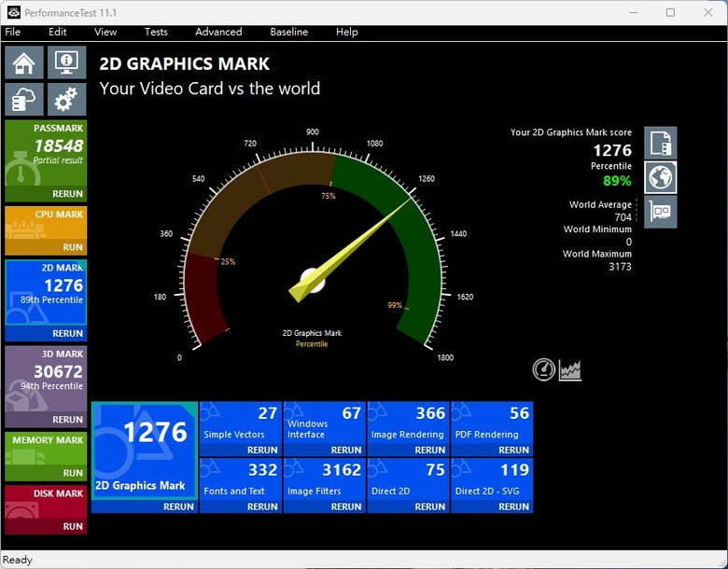Click the Ready status bar text
Image resolution: width=728 pixels, height=569 pixels.
[17, 560]
